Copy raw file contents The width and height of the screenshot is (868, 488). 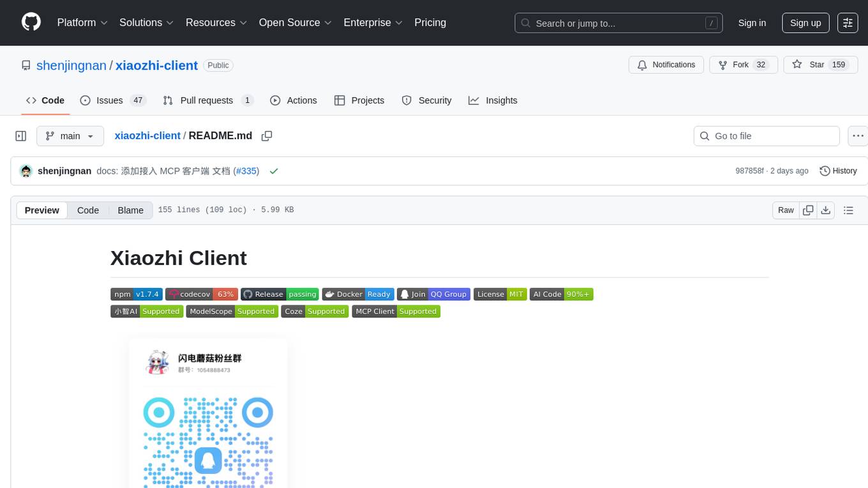coord(808,210)
